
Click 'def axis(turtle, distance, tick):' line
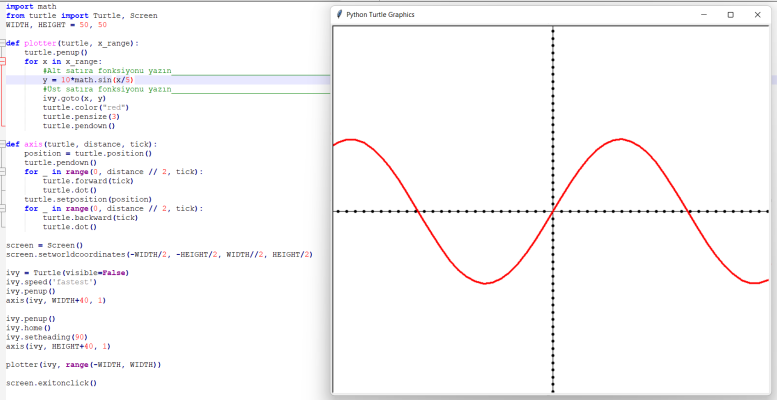pyautogui.click(x=81, y=144)
